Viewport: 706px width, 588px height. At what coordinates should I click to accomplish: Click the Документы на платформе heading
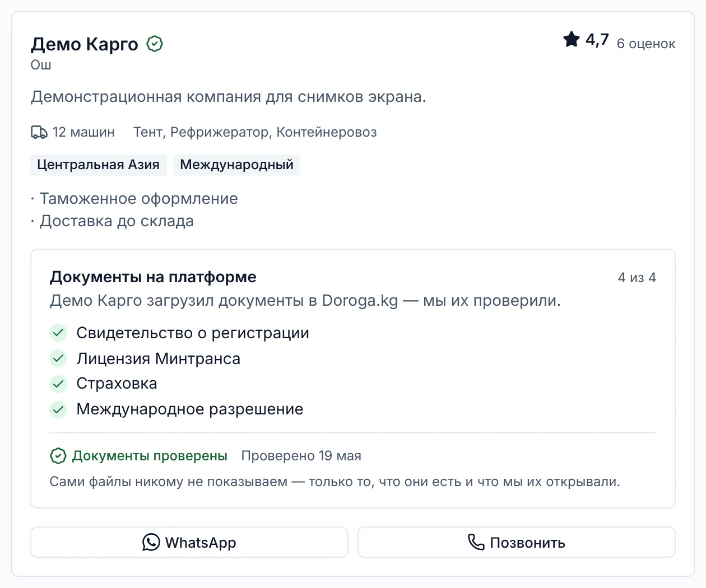(x=153, y=277)
